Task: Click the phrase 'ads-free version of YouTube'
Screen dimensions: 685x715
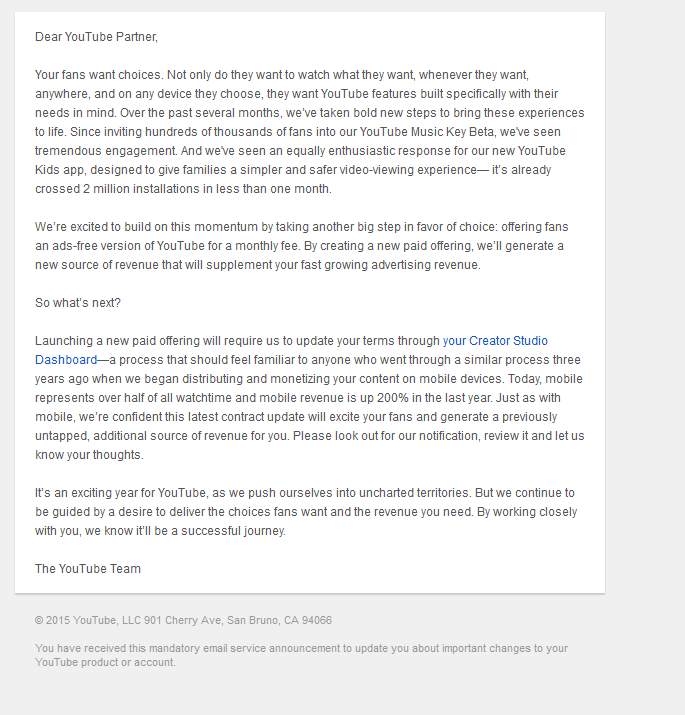Action: [128, 246]
